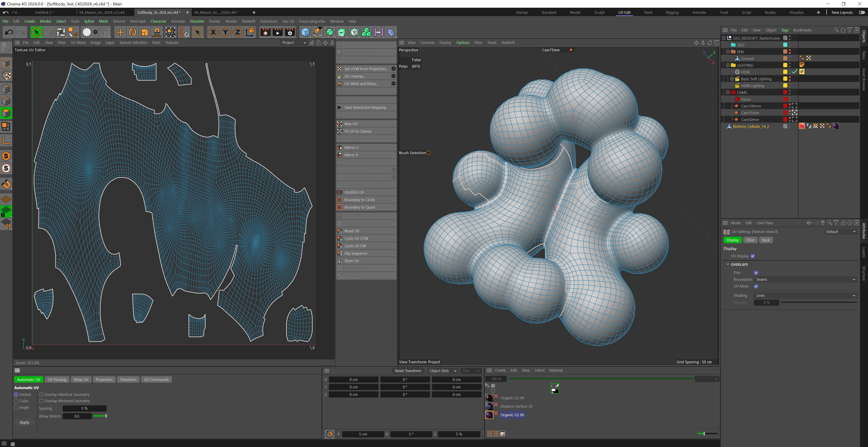Select the Move tool in toolbar
This screenshot has height=447, width=868.
(x=120, y=32)
